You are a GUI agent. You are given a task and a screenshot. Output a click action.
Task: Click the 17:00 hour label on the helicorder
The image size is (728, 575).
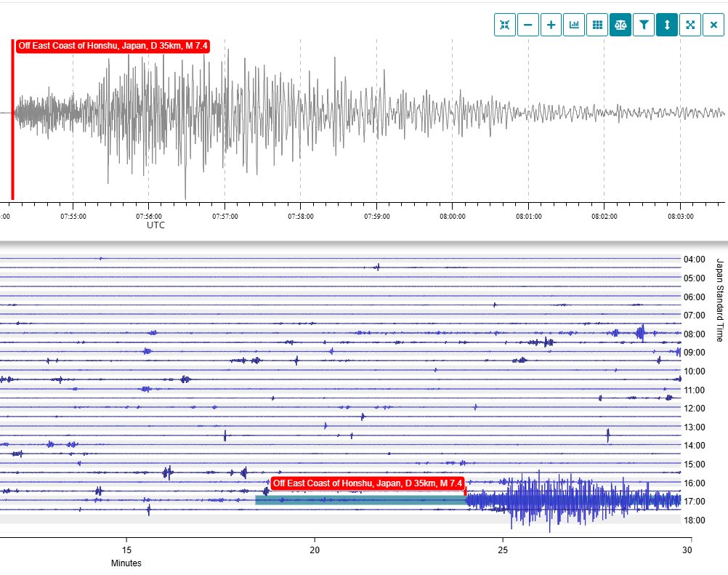tap(695, 502)
